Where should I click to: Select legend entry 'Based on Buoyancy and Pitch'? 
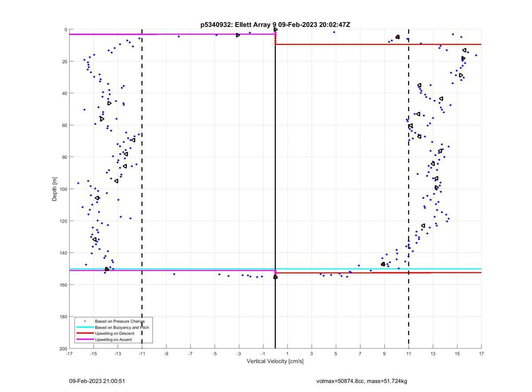(122, 327)
